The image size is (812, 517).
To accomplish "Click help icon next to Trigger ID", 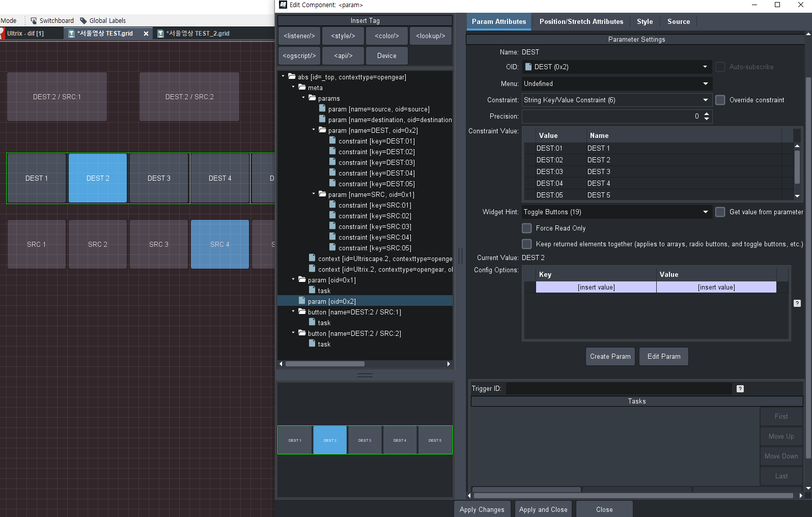I will (x=740, y=389).
